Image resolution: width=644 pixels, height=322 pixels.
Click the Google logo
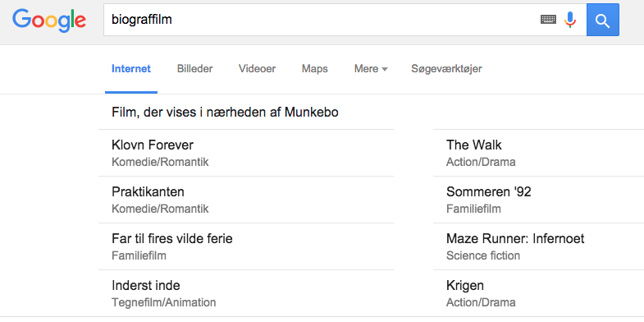pos(49,21)
